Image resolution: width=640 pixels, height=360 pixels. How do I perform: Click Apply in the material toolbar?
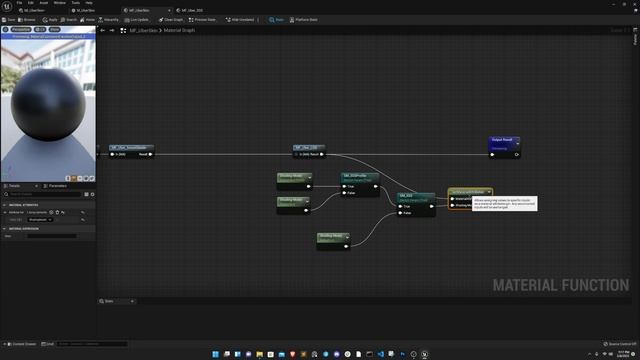[50, 20]
